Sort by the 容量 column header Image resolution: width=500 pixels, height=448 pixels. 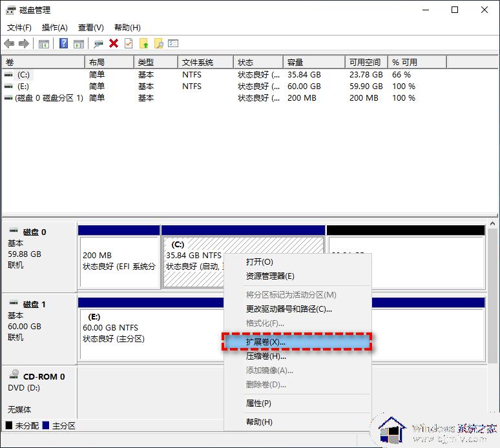point(315,62)
